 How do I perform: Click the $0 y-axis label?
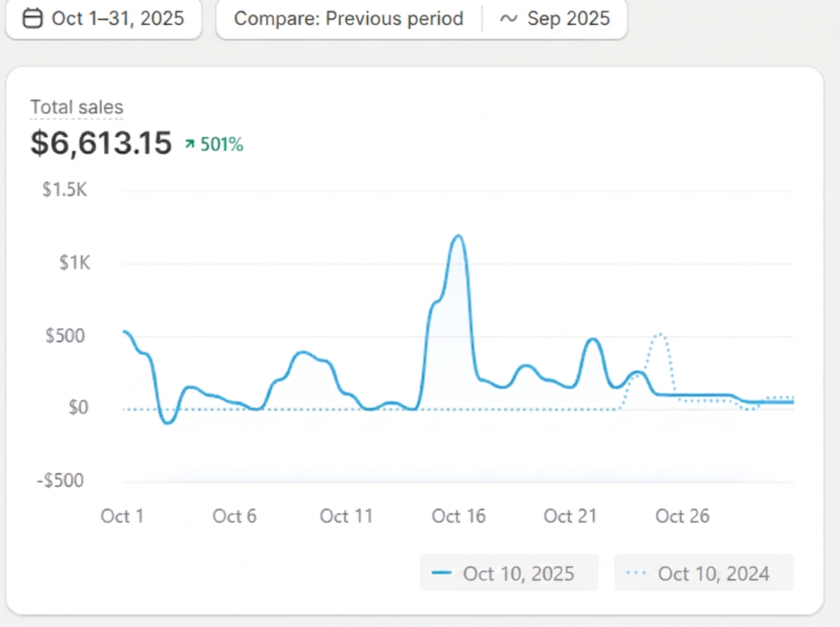[x=78, y=407]
